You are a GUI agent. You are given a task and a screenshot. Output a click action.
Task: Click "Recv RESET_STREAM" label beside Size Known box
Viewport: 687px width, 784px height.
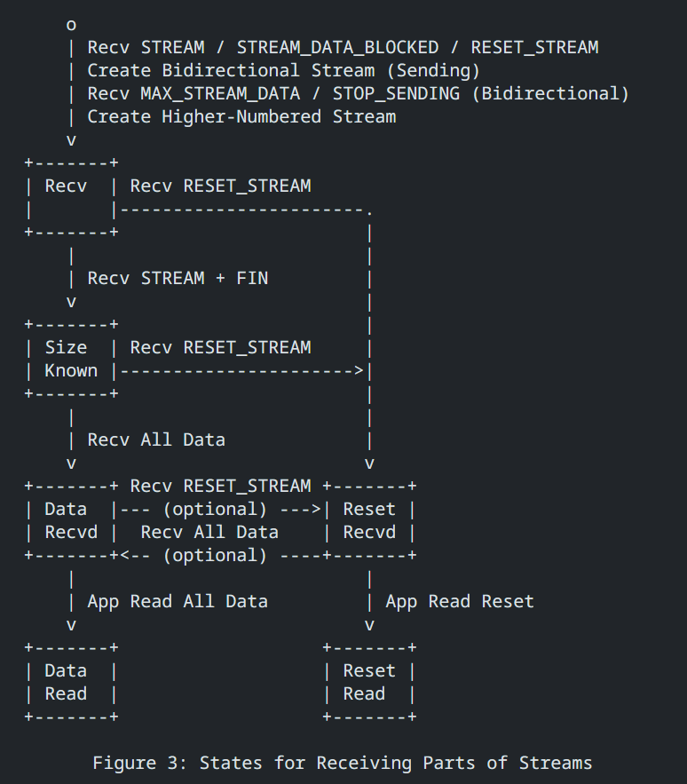tap(220, 347)
